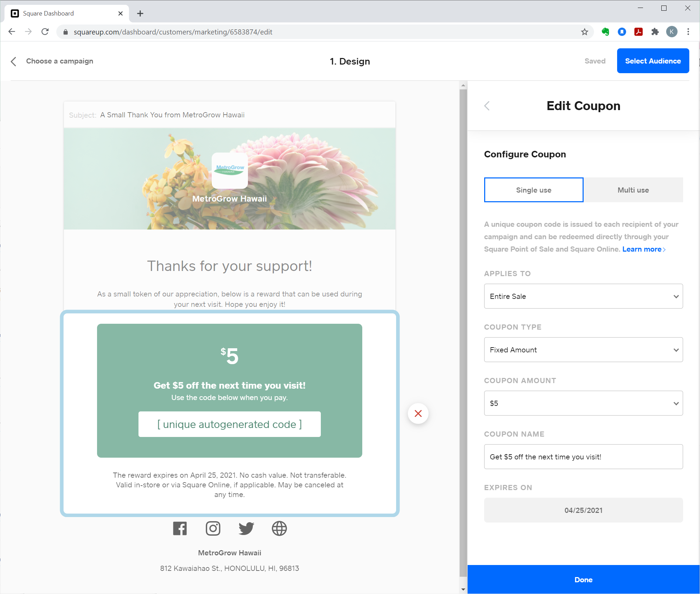Remove the coupon block with X button

point(419,414)
